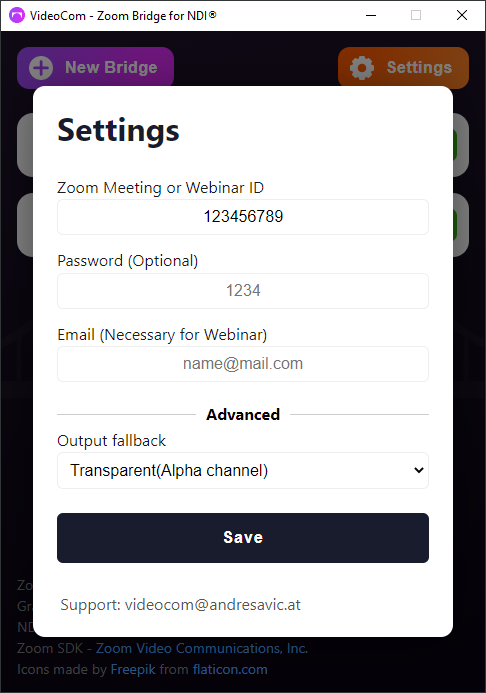Open the Zoom Video Communications, Inc. link
The width and height of the screenshot is (486, 693).
202,648
